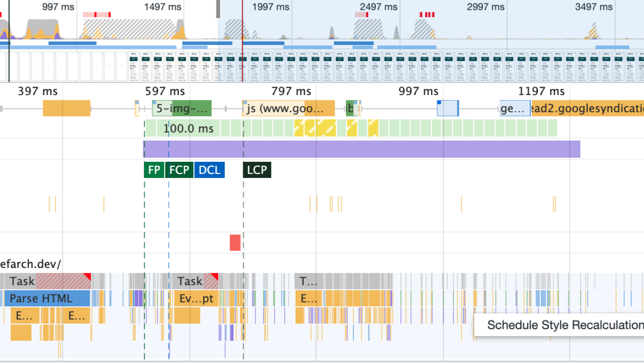Click the 1997 ms overview label

[271, 7]
